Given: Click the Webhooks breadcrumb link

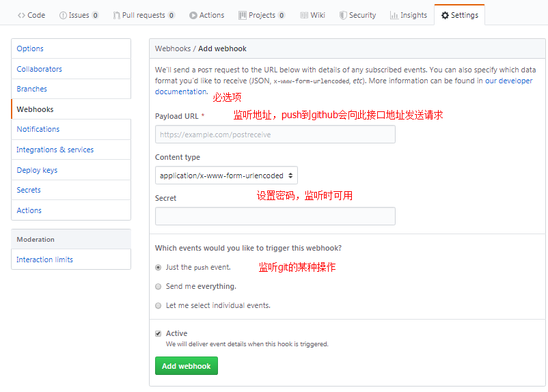Looking at the screenshot, I should point(173,48).
